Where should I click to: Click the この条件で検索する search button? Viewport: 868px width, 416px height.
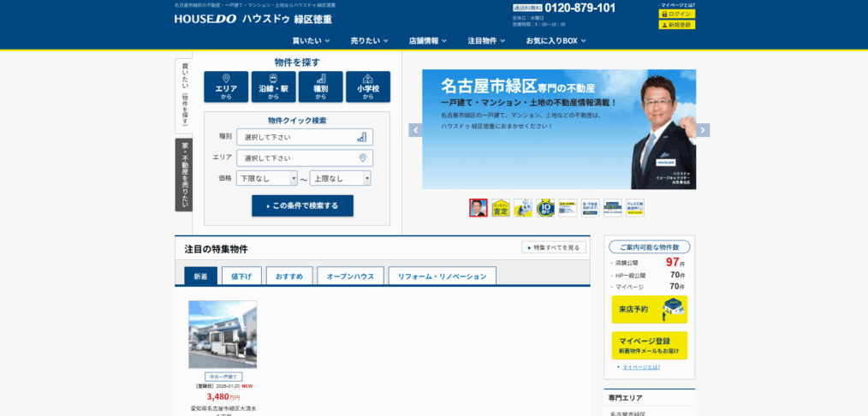302,205
